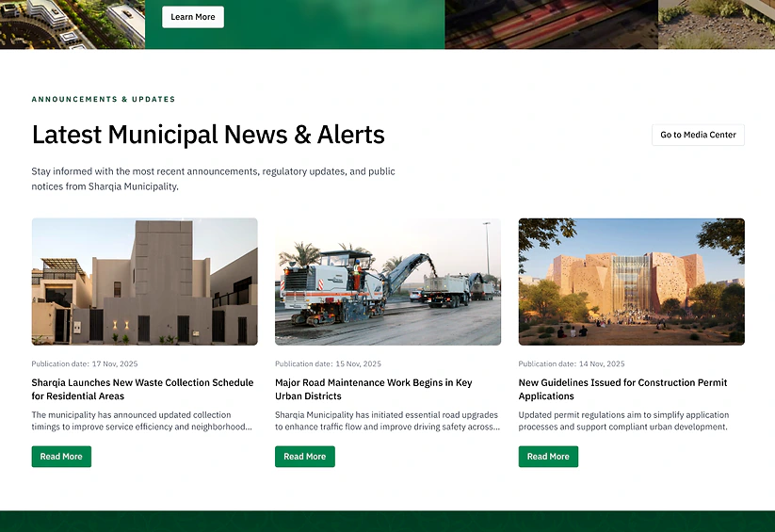
Task: Click the 'Updated permit regulations' summary text
Action: pyautogui.click(x=623, y=421)
